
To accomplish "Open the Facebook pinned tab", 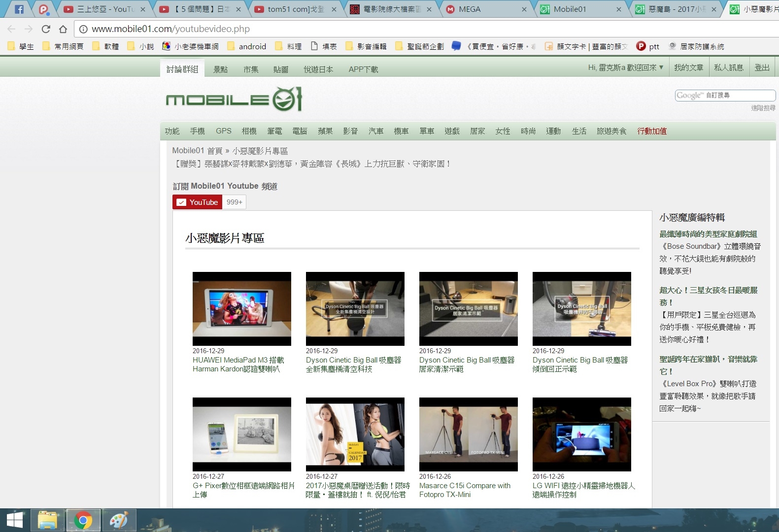I will coord(19,9).
